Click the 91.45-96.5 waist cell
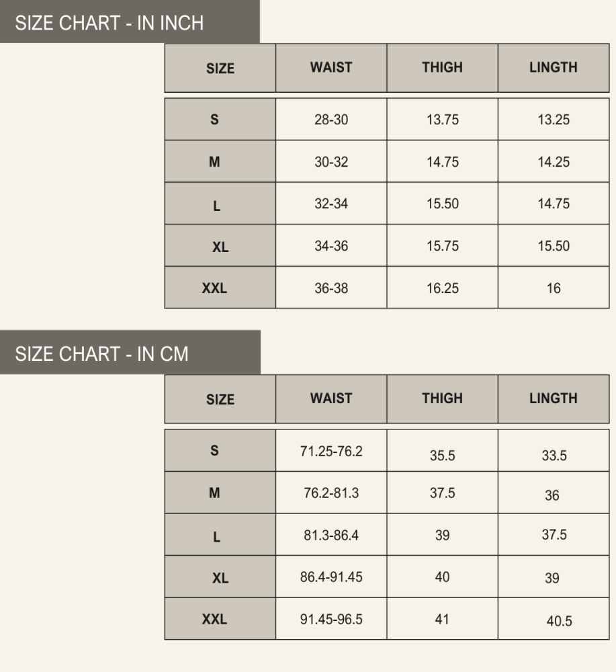This screenshot has width=616, height=672. 331,619
